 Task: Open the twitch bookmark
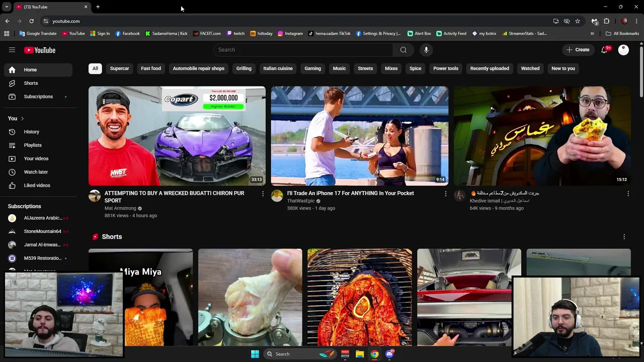pyautogui.click(x=235, y=34)
